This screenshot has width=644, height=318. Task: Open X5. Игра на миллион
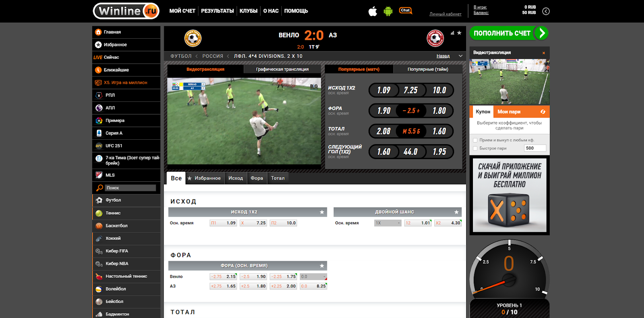pyautogui.click(x=126, y=83)
